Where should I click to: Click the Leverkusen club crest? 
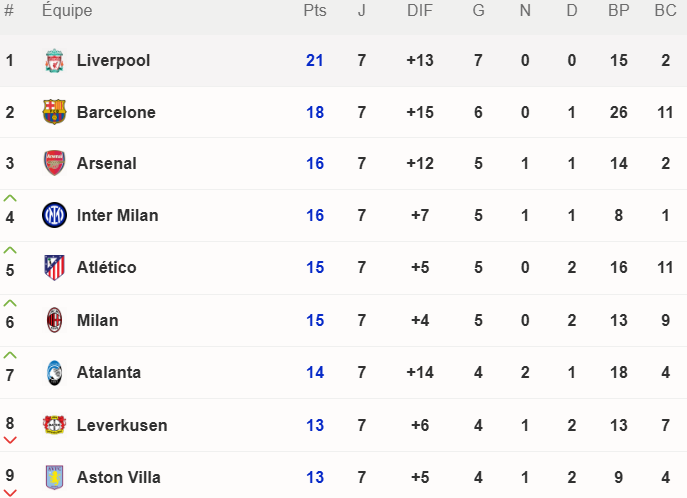click(54, 425)
